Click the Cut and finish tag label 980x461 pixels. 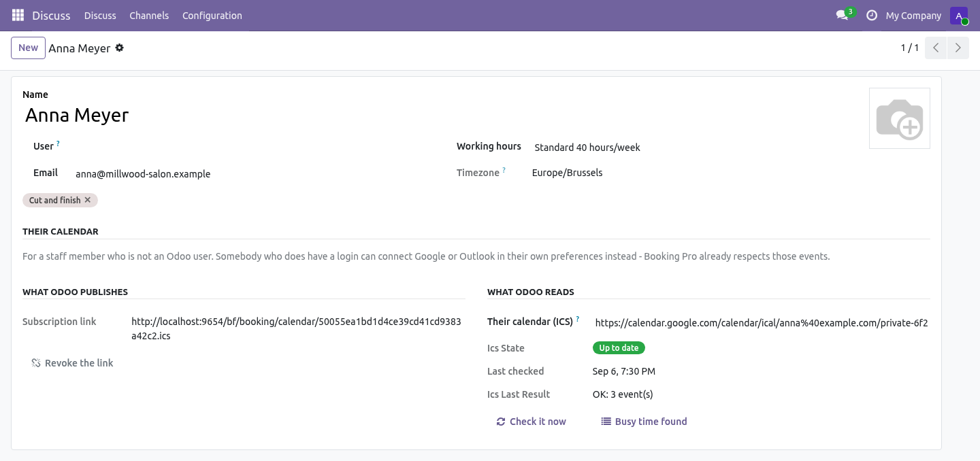[x=55, y=200]
